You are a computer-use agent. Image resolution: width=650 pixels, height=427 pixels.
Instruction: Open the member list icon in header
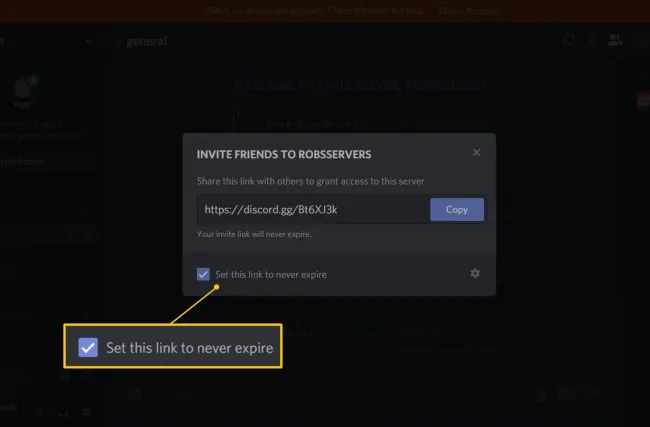(x=614, y=40)
